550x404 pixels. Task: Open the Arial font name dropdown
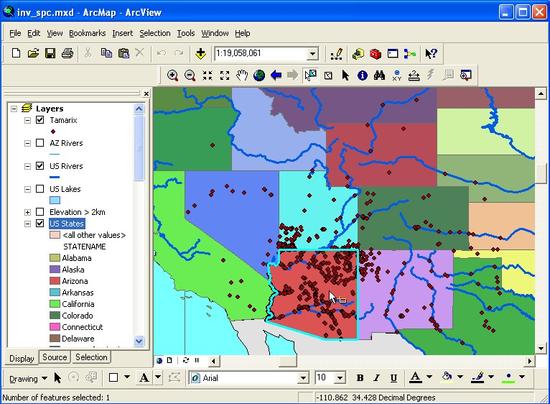tap(303, 378)
